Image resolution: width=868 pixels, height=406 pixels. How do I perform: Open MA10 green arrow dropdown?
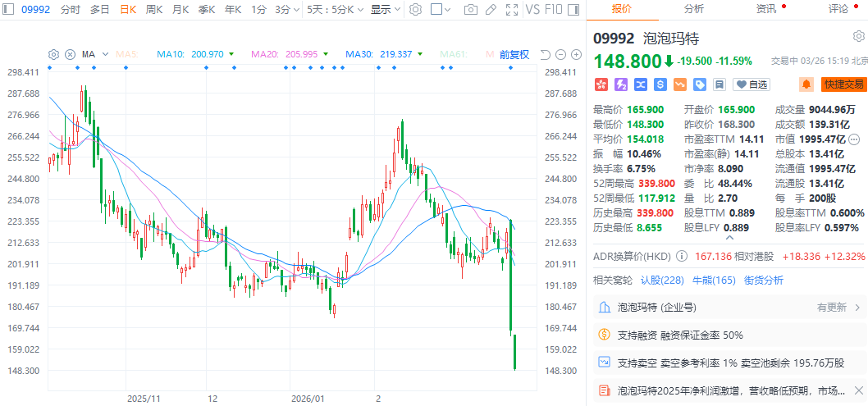[231, 54]
